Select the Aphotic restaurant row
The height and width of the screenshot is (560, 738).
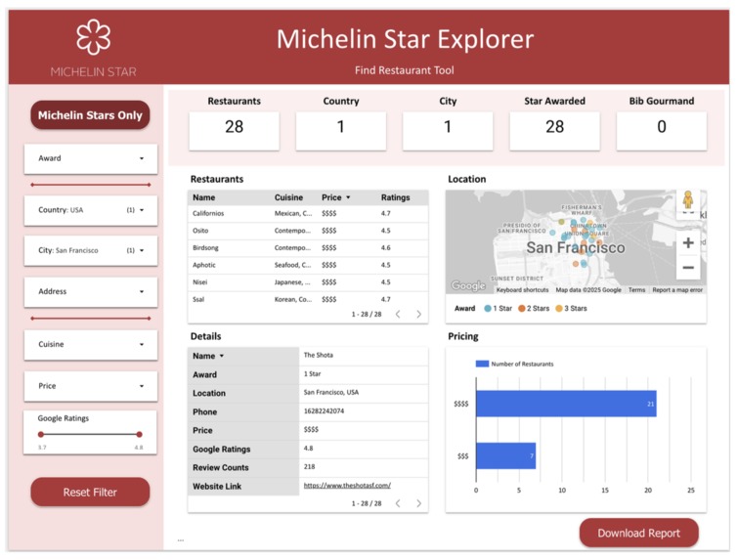(308, 265)
